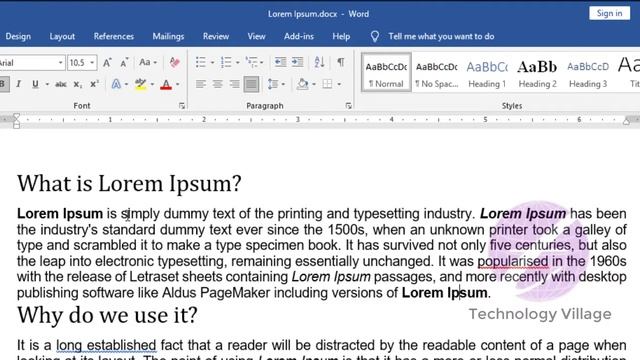Click the Numbering list icon

click(x=226, y=62)
